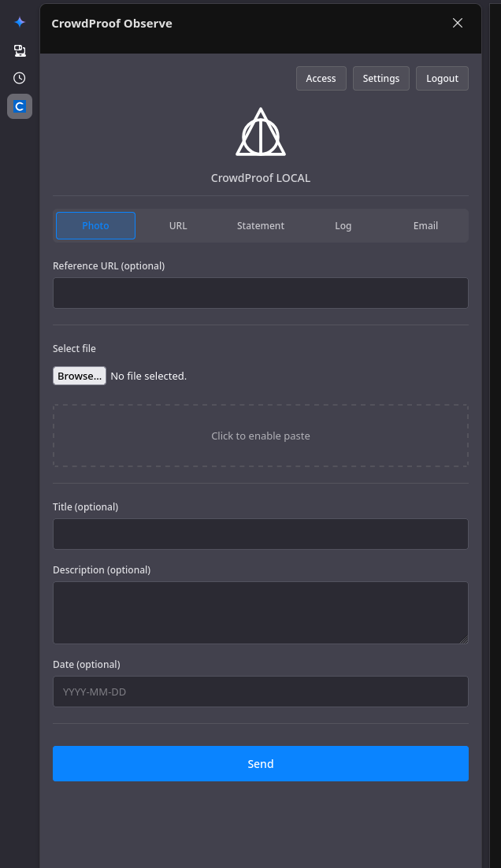Switch to the Statement tab

click(261, 225)
